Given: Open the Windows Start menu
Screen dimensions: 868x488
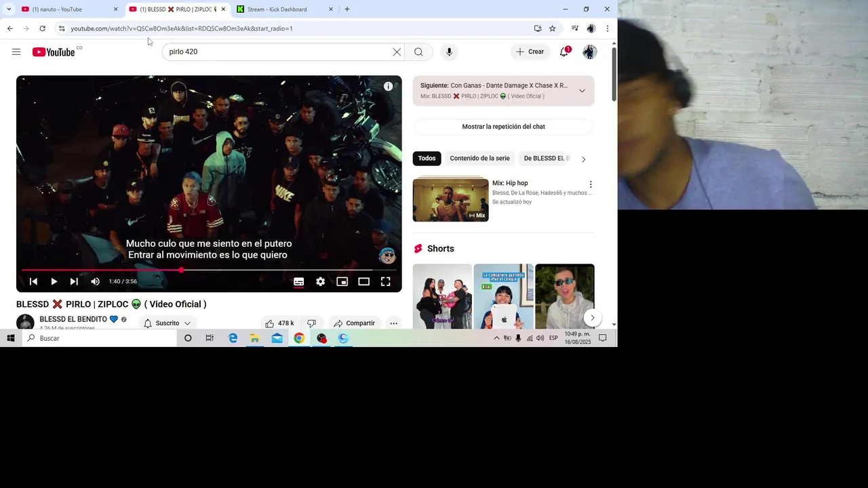Looking at the screenshot, I should [x=10, y=338].
